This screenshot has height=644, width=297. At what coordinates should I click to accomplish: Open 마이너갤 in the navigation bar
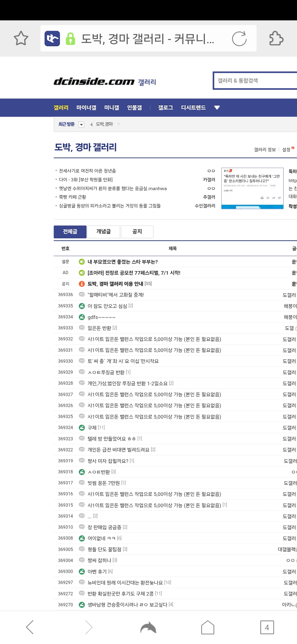tap(86, 108)
